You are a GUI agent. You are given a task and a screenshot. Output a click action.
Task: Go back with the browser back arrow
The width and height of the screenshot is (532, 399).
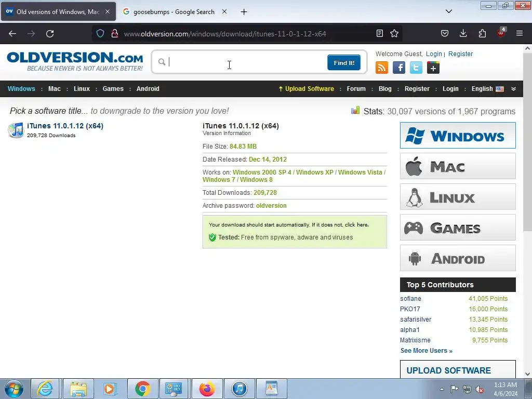tap(12, 34)
